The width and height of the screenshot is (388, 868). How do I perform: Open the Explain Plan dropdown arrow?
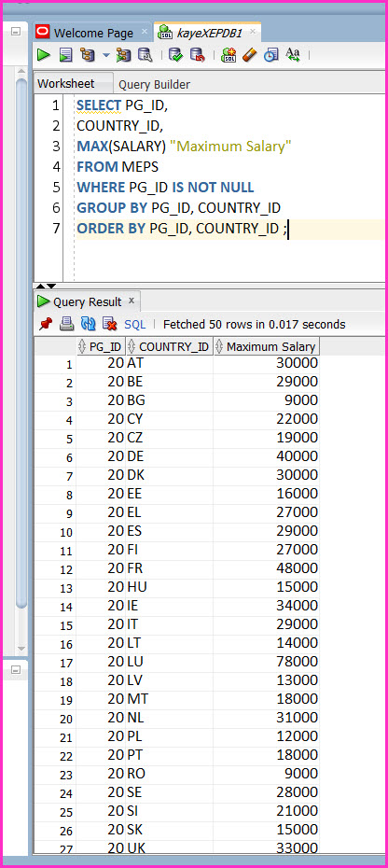click(106, 55)
